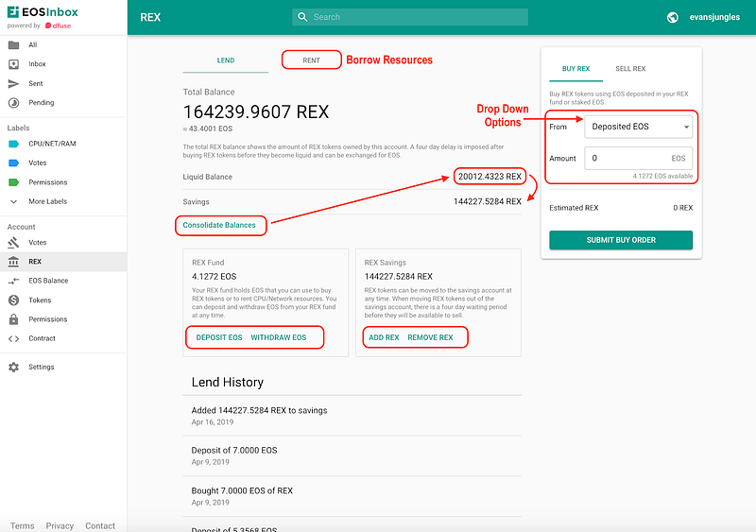Viewport: 756px width, 532px height.
Task: Open the evansjungles account menu
Action: pyautogui.click(x=714, y=17)
